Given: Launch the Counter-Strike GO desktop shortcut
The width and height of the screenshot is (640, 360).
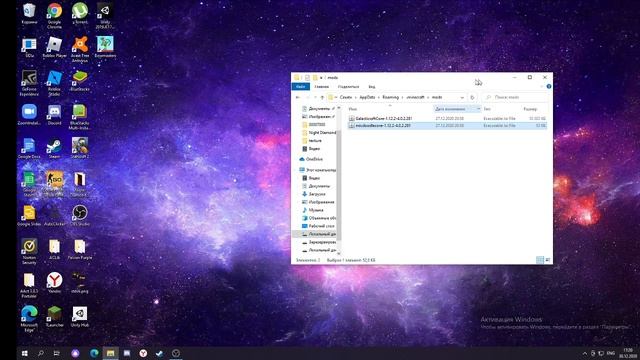Looking at the screenshot, I should (x=54, y=184).
